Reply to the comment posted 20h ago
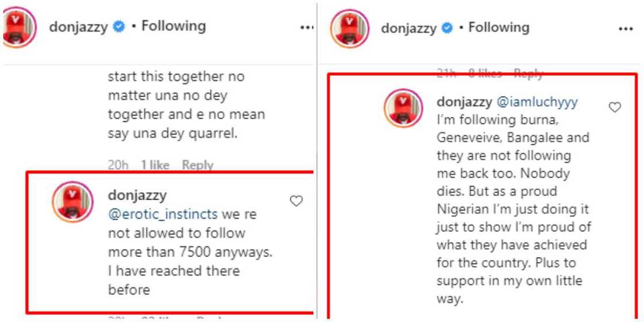The width and height of the screenshot is (644, 322). (x=197, y=166)
